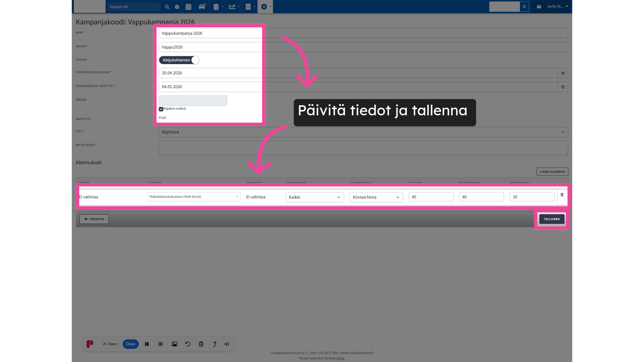Screen dimensions: 644x362
Task: Save changes with the Tallenna button
Action: pyautogui.click(x=551, y=219)
